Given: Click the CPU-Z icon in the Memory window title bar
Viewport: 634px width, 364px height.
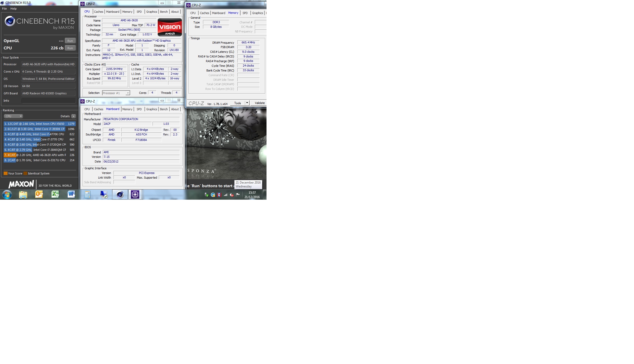Looking at the screenshot, I should [188, 5].
